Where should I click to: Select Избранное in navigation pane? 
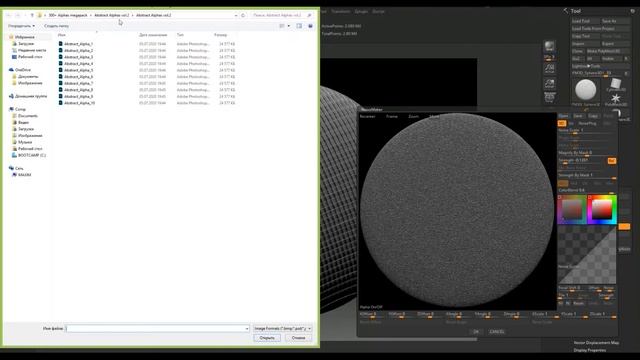click(24, 37)
